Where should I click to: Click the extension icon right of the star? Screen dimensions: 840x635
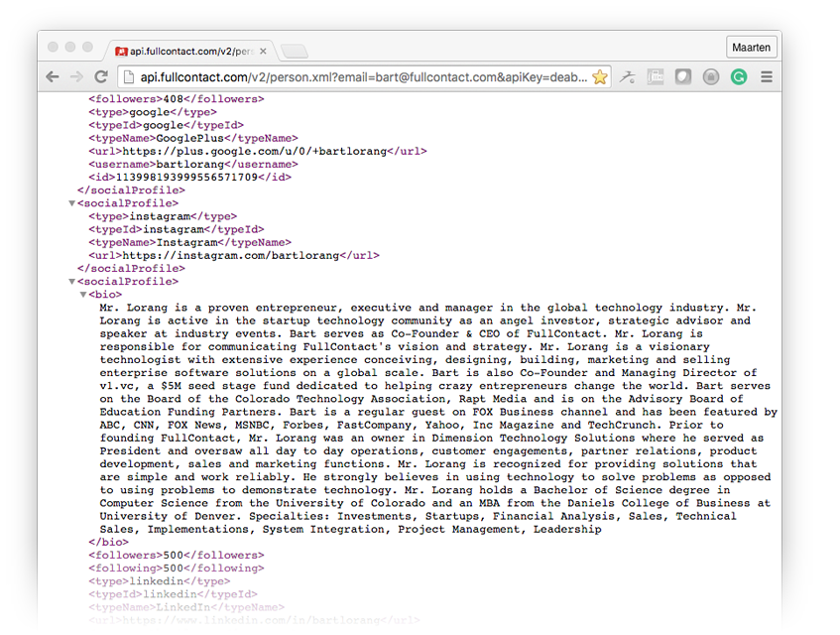point(628,77)
